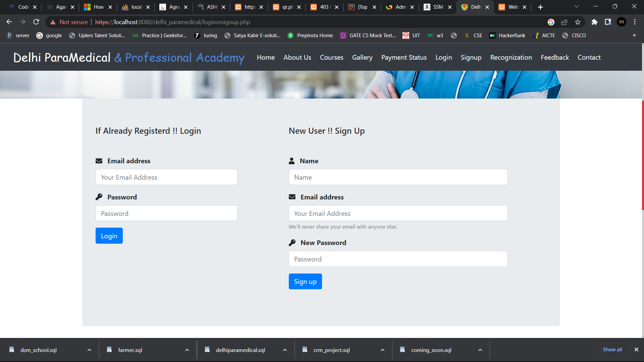Screen dimensions: 644x362
Task: Open the Home nav link
Action: click(266, 57)
